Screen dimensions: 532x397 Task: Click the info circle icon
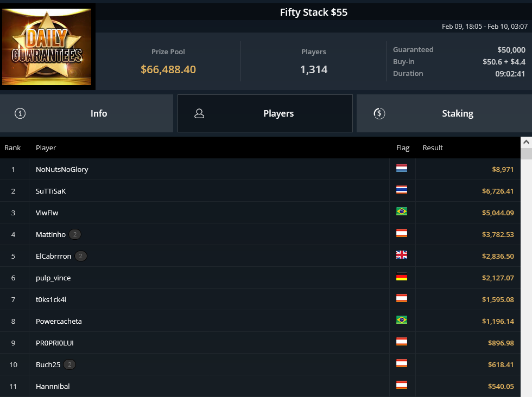click(20, 113)
